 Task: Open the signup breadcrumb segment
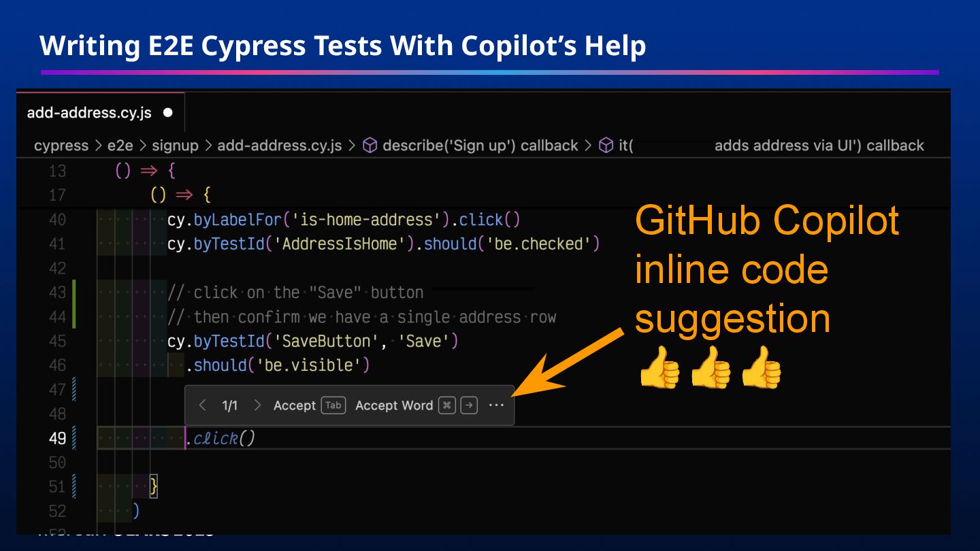pos(175,146)
